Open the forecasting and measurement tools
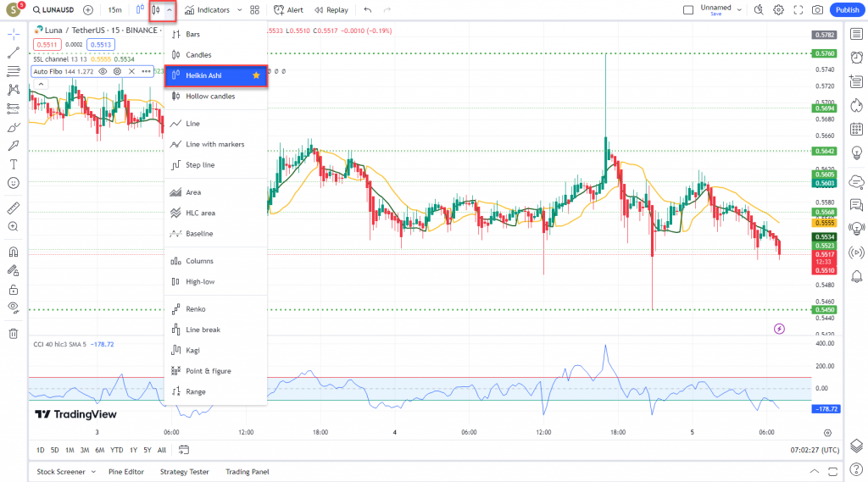The width and height of the screenshot is (868, 482). point(14,108)
